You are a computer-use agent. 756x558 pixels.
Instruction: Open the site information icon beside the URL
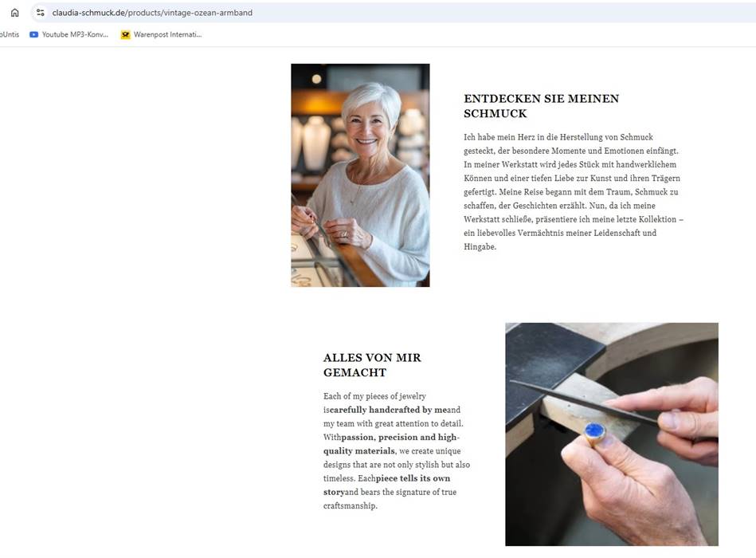tap(41, 13)
